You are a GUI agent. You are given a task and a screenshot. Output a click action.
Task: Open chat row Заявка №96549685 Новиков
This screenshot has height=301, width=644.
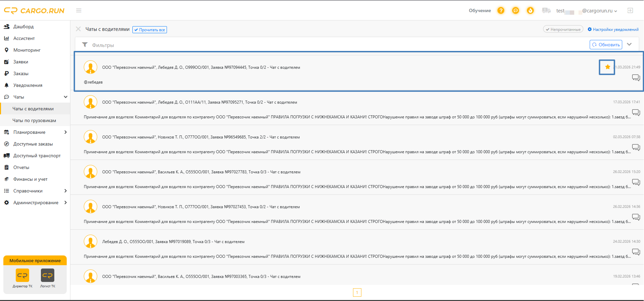click(357, 142)
